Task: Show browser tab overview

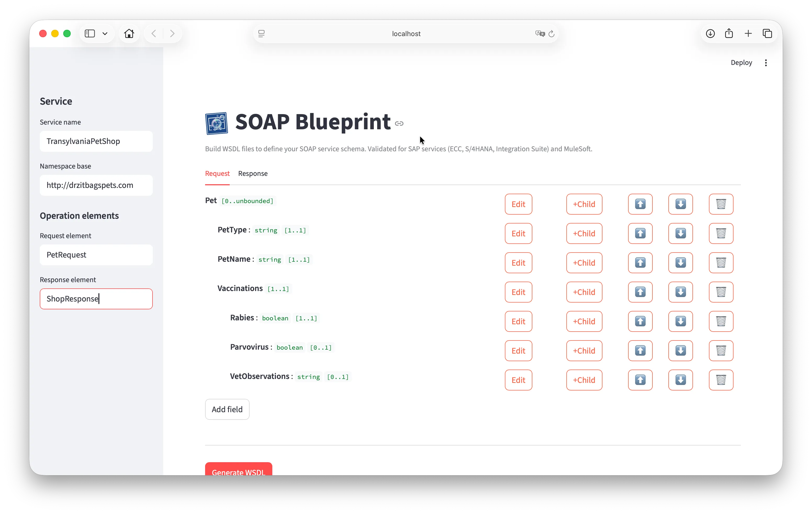Action: point(767,33)
